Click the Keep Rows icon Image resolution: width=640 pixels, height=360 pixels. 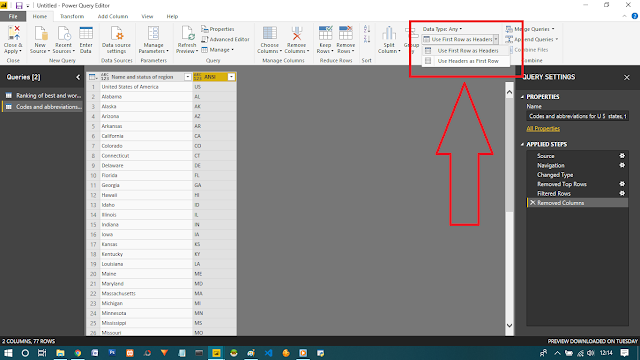coord(325,33)
